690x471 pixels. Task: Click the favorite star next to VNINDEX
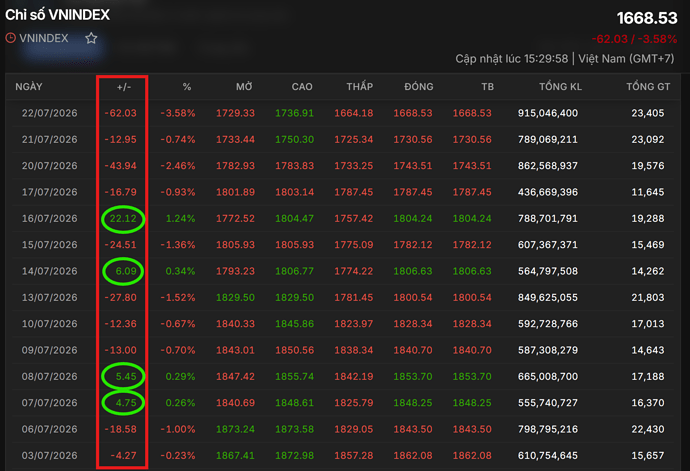[x=91, y=38]
